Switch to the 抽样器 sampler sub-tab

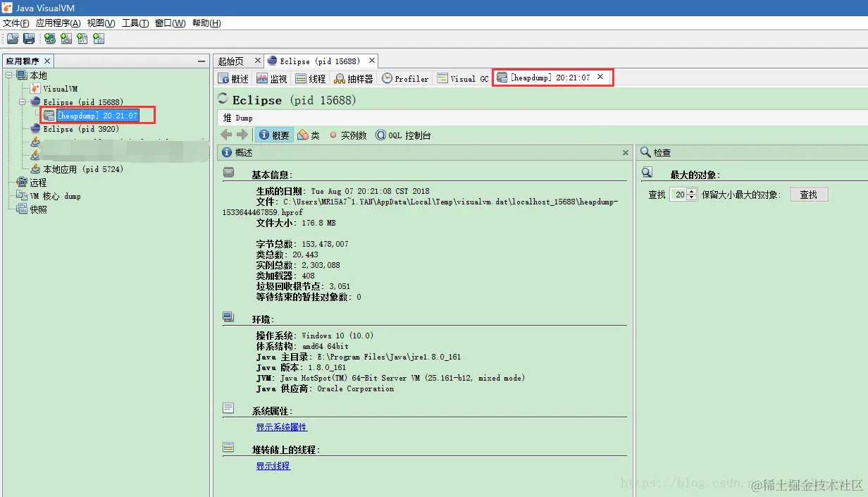(x=354, y=79)
